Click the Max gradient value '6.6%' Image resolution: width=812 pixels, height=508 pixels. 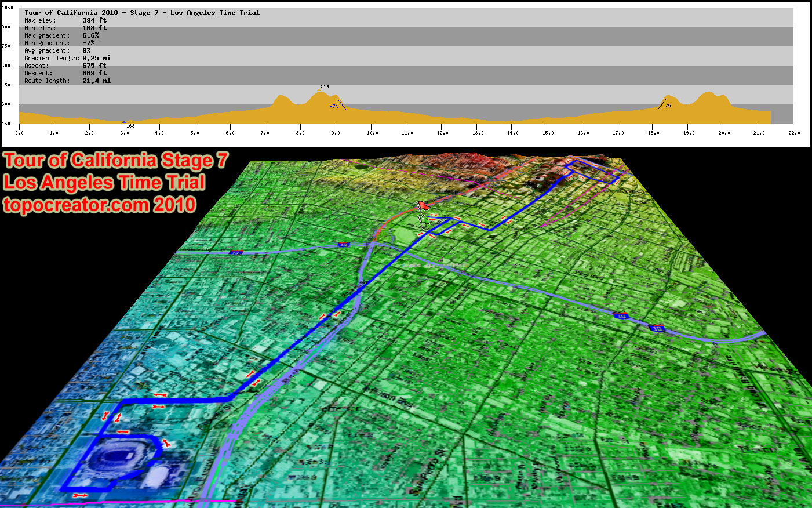coord(90,35)
